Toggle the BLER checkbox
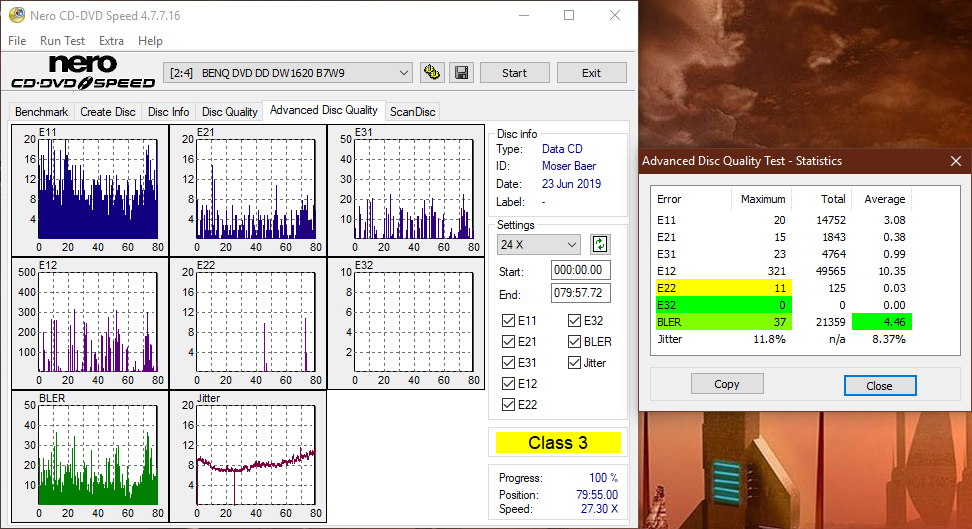Viewport: 972px width, 529px height. click(x=574, y=342)
